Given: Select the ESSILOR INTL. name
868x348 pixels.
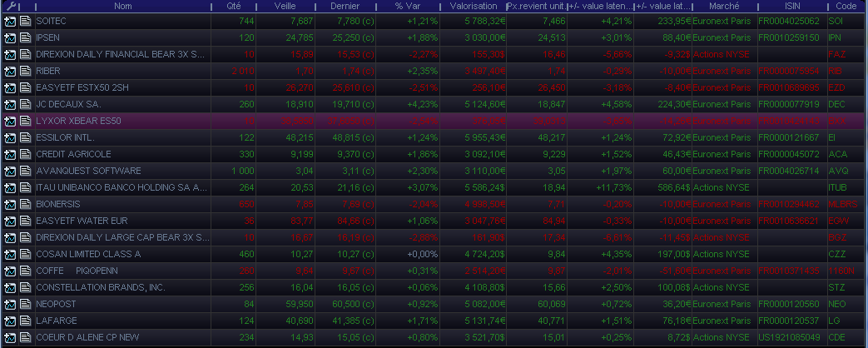Looking at the screenshot, I should click(65, 137).
